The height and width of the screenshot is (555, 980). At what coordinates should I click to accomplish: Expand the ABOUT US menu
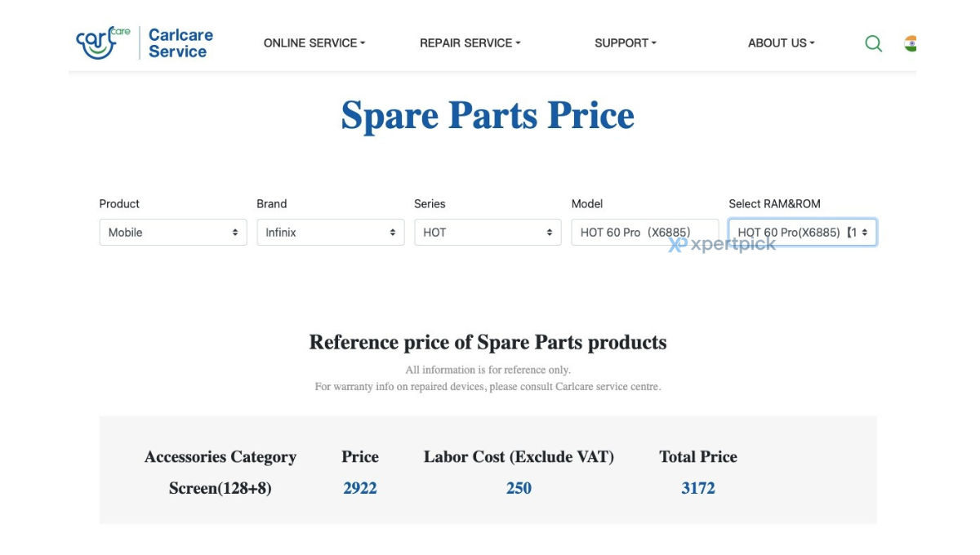point(782,43)
